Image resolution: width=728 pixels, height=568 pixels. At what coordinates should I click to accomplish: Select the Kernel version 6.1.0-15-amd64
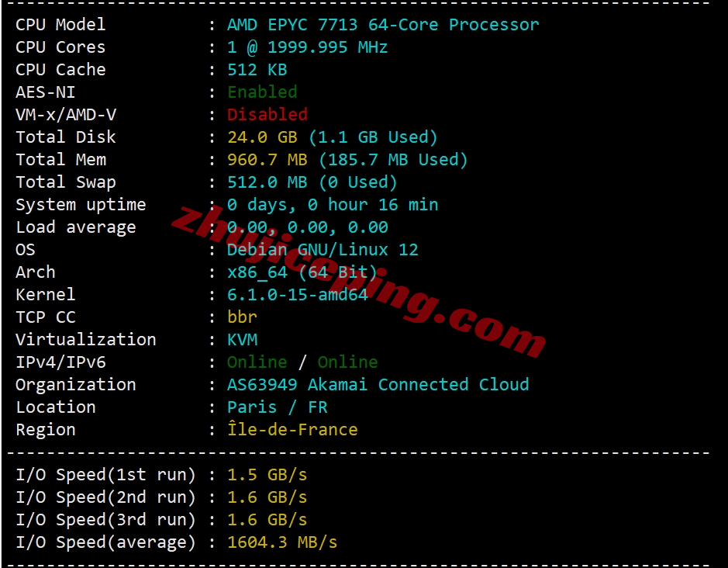[x=298, y=295]
